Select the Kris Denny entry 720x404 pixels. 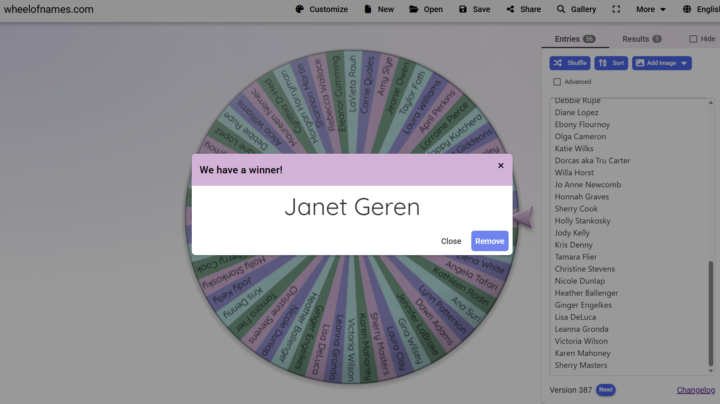pos(574,245)
